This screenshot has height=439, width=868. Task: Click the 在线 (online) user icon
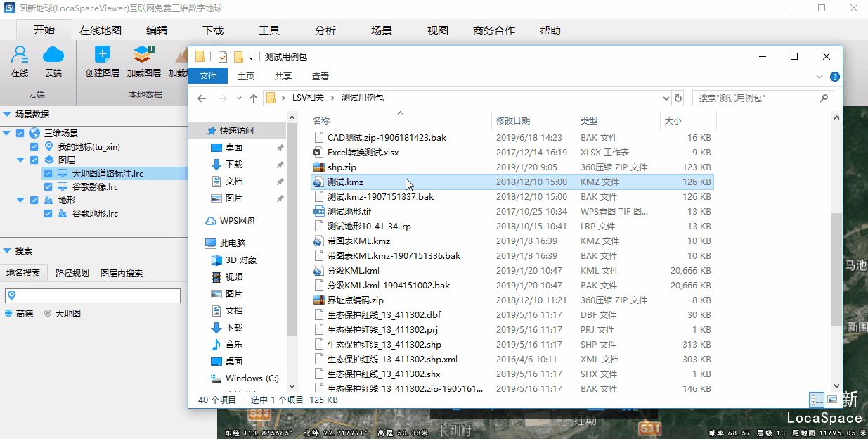(x=20, y=56)
